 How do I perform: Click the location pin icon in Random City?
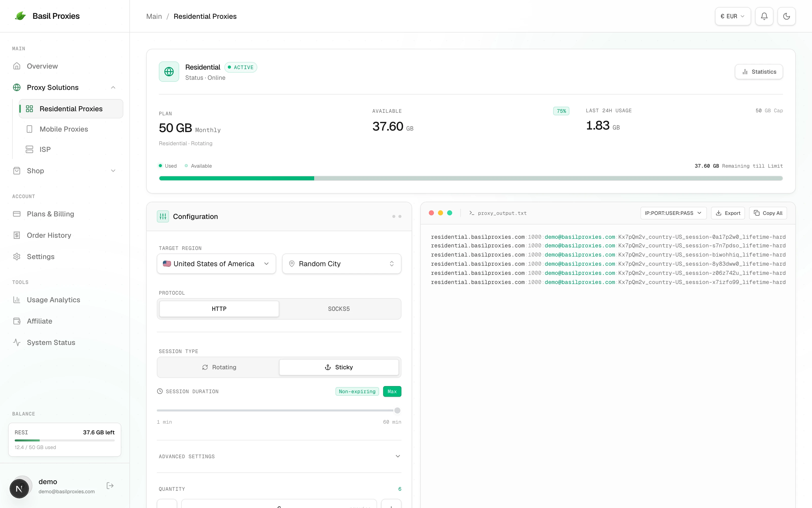(292, 264)
